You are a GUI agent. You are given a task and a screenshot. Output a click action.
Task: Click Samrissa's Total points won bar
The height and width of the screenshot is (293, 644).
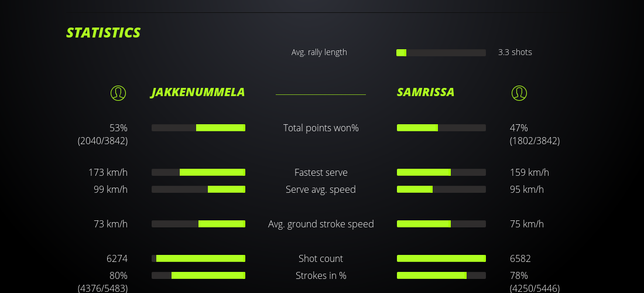(x=441, y=128)
